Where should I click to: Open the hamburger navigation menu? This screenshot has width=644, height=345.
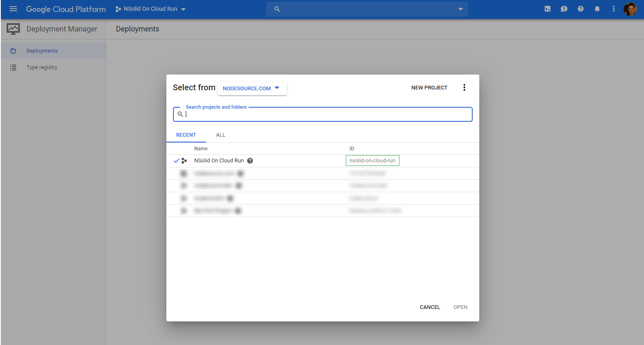pyautogui.click(x=13, y=9)
